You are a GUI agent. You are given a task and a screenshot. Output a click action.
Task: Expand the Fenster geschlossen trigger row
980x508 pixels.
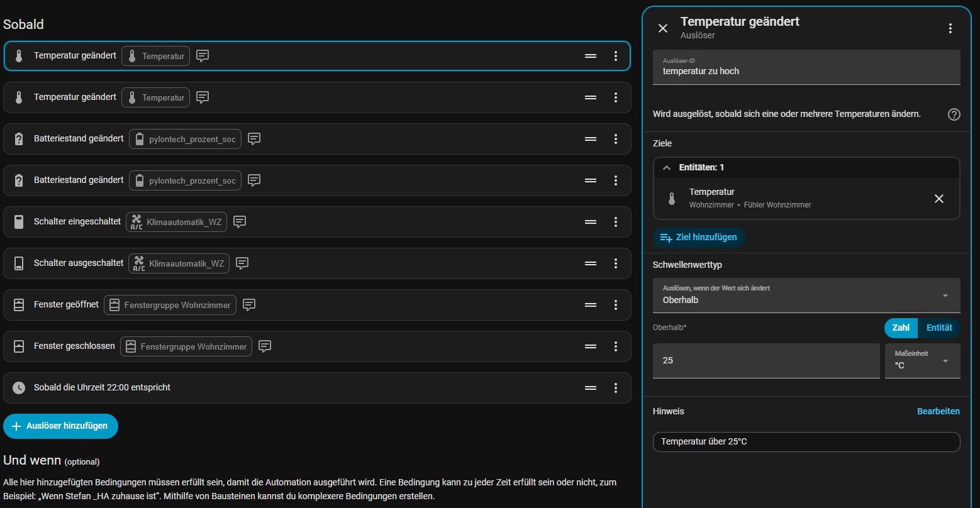coord(317,346)
